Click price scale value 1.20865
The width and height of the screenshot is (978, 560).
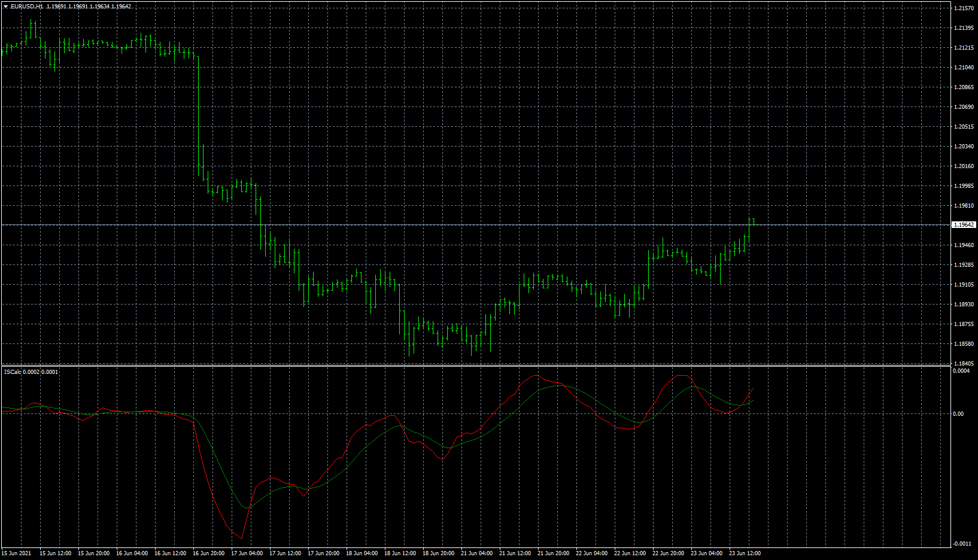[964, 87]
